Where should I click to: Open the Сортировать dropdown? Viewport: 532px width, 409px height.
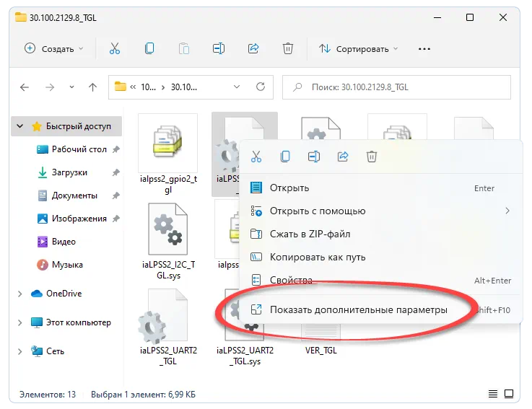click(358, 49)
